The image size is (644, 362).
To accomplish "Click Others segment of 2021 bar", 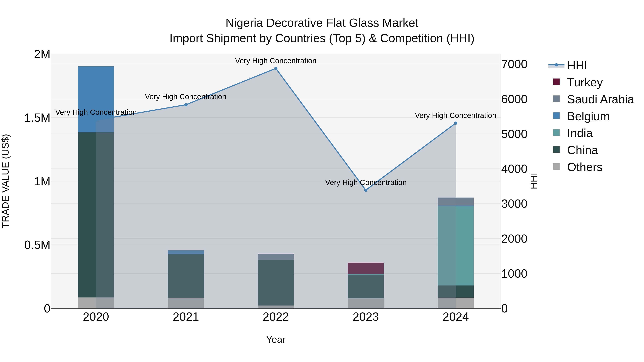I will click(x=186, y=303).
